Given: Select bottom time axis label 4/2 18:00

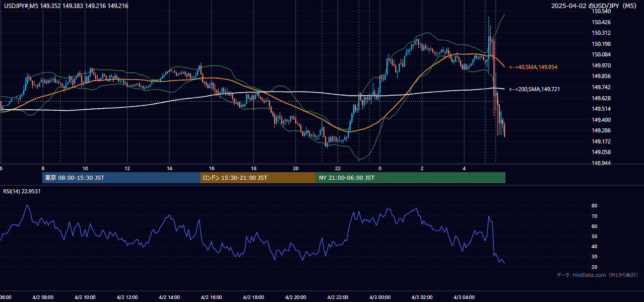Looking at the screenshot, I should coord(253,297).
